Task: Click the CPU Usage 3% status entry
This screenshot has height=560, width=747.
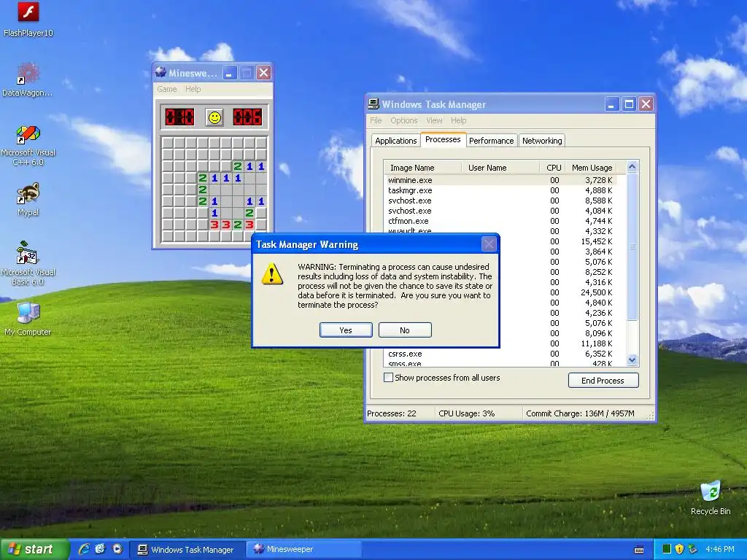Action: [479, 413]
